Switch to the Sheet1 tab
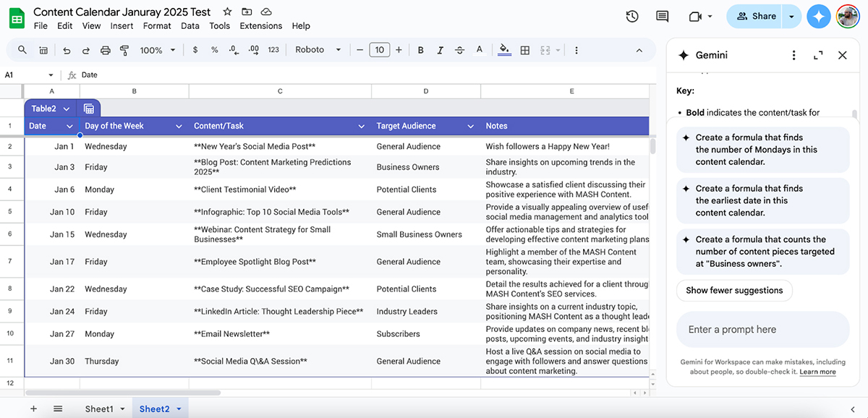 100,409
